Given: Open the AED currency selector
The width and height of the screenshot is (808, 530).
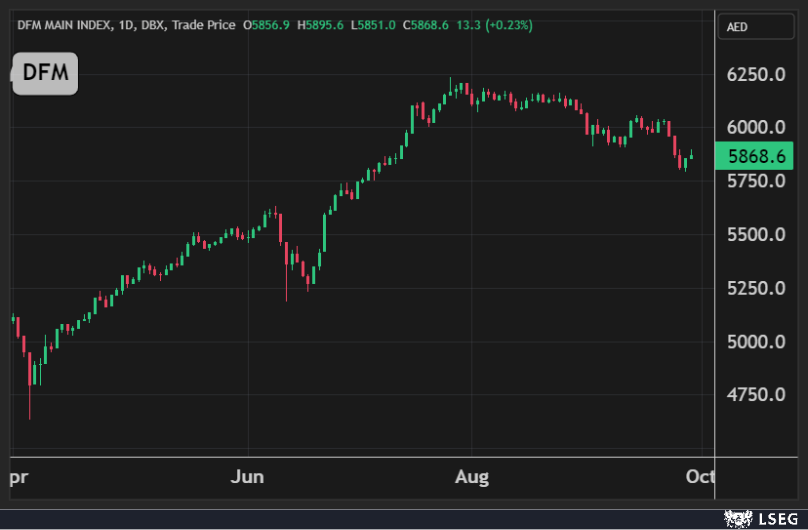Looking at the screenshot, I should (x=755, y=27).
